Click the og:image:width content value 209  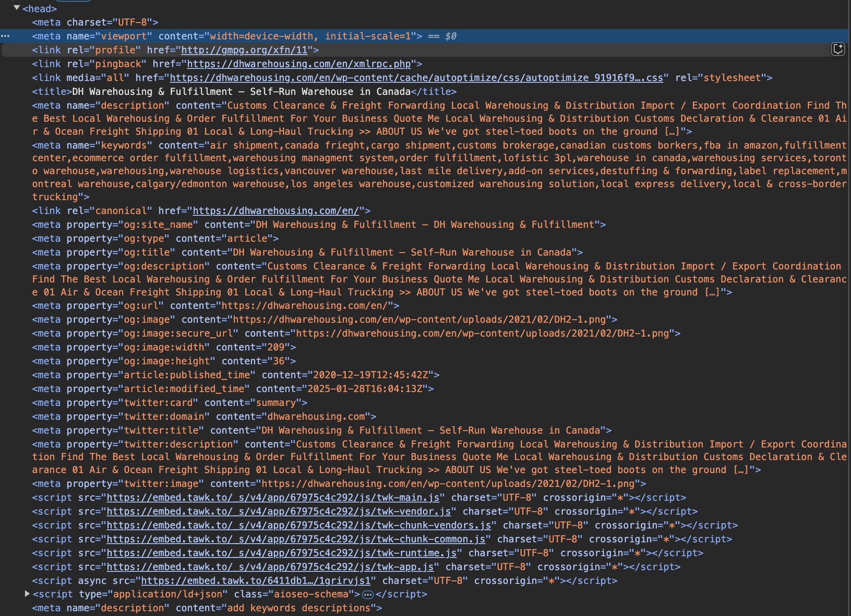pyautogui.click(x=276, y=347)
